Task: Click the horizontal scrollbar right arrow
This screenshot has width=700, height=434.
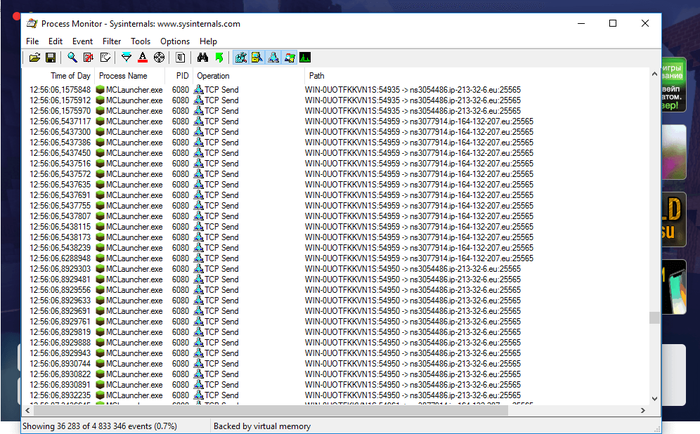Action: click(643, 410)
